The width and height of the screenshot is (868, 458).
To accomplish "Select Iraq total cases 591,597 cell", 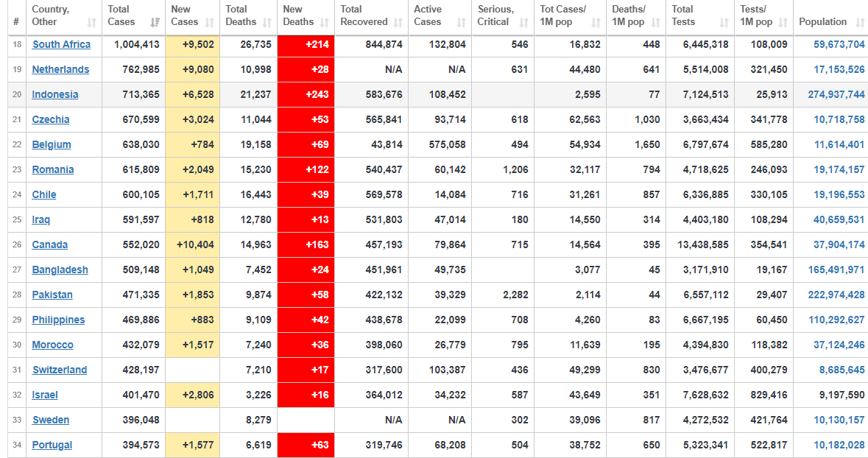I will tap(133, 220).
